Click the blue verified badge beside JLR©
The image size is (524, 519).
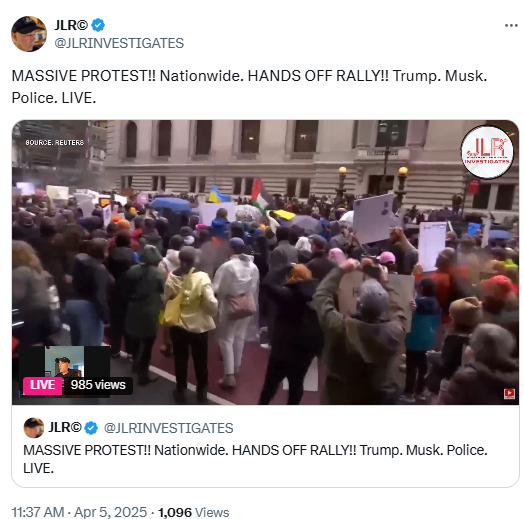[98, 25]
